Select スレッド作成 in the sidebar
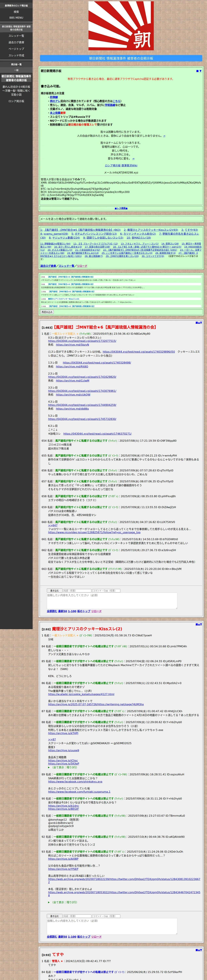Image resolution: width=207 pixels, height=980 pixels. (x=16, y=55)
